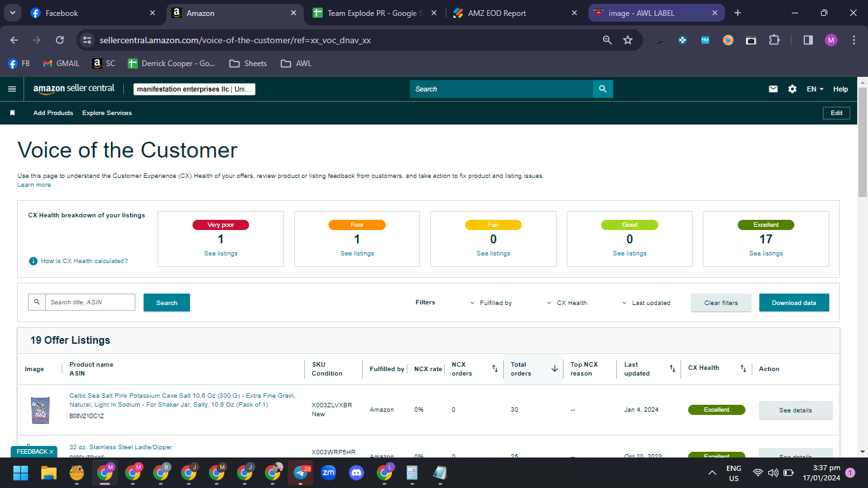
Task: Click the Explore Services link
Action: 107,113
